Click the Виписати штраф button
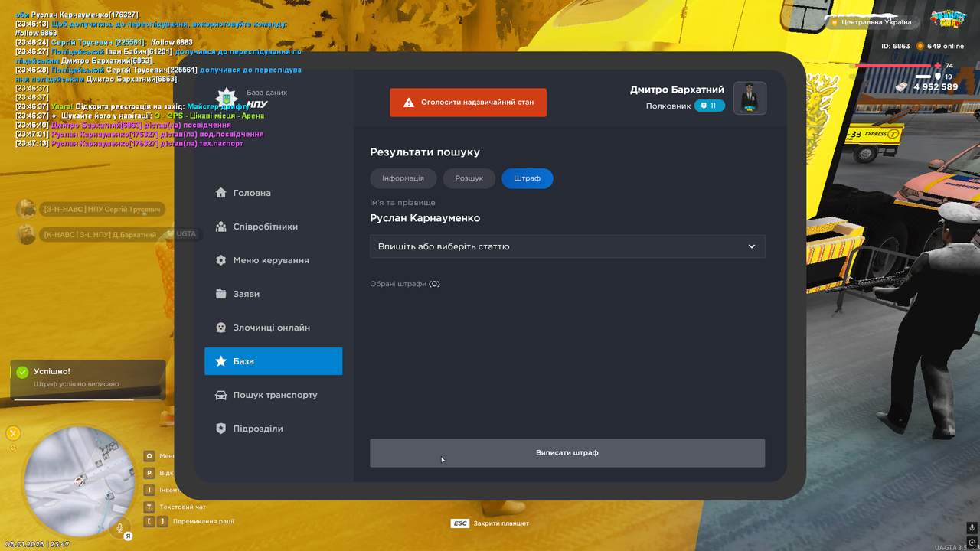 tap(567, 453)
